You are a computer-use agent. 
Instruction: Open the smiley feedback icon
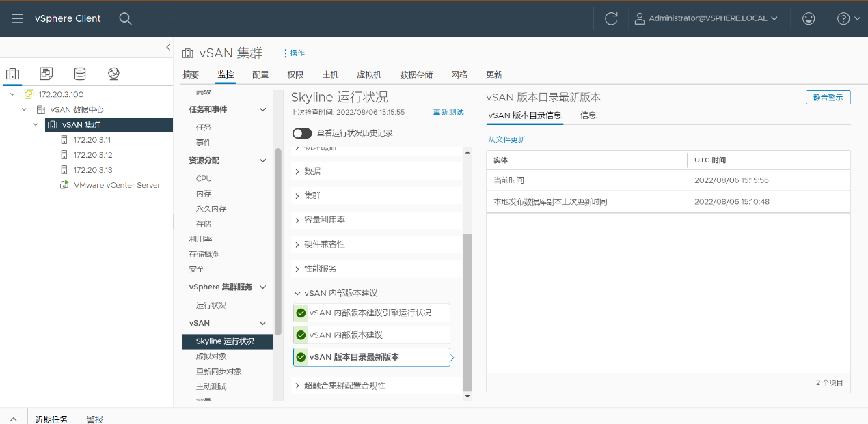point(809,18)
